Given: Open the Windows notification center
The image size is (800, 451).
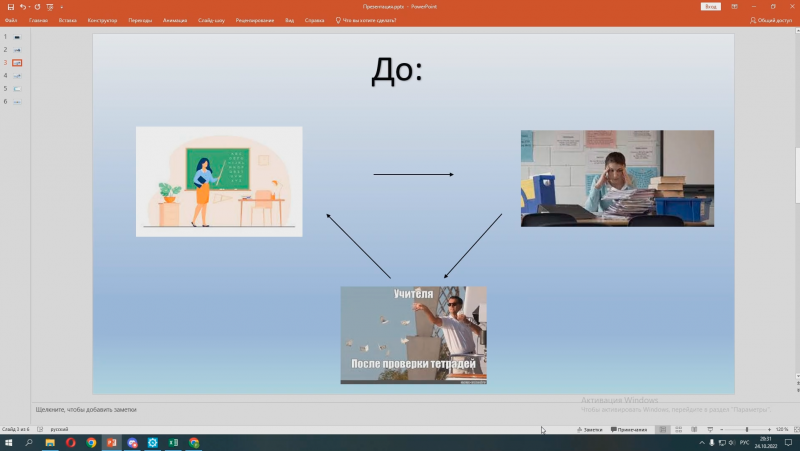Looking at the screenshot, I should click(788, 443).
